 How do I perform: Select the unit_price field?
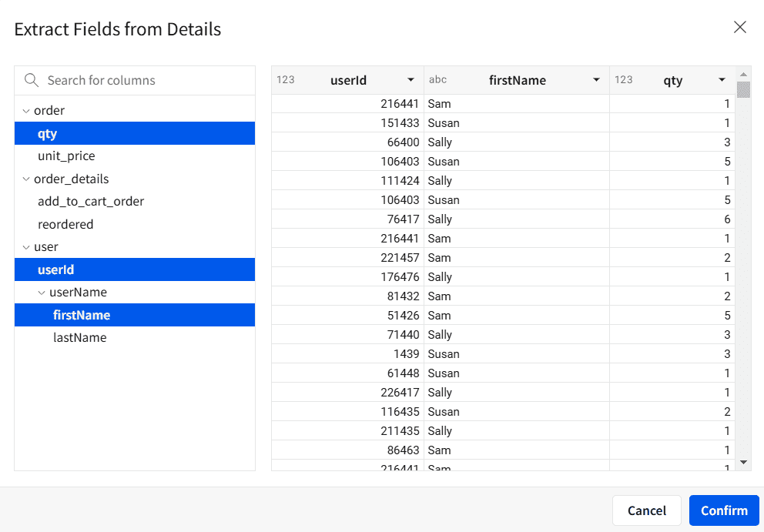click(66, 156)
